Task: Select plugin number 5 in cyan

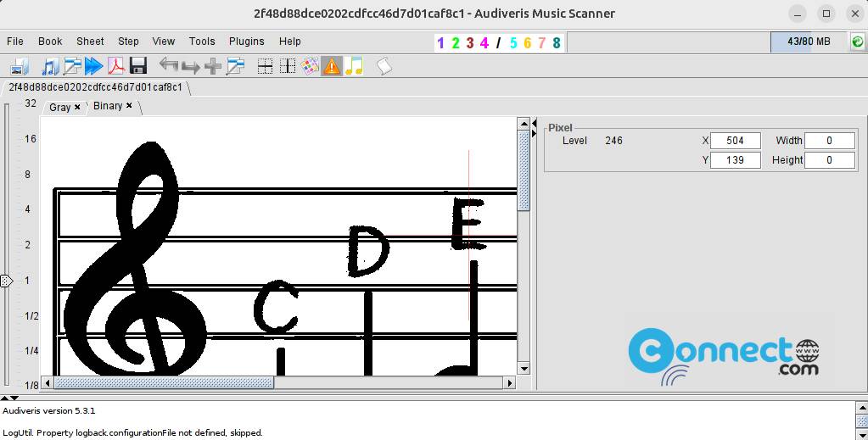Action: pos(513,42)
